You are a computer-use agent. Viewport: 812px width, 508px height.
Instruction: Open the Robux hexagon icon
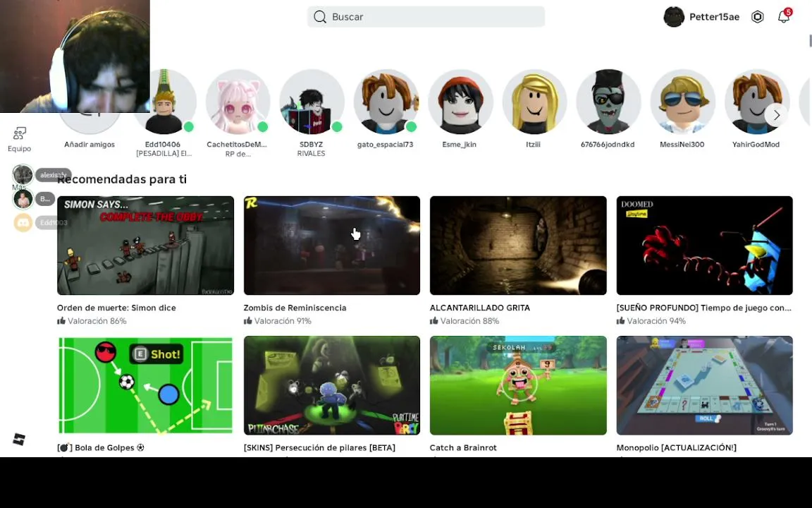pyautogui.click(x=757, y=17)
